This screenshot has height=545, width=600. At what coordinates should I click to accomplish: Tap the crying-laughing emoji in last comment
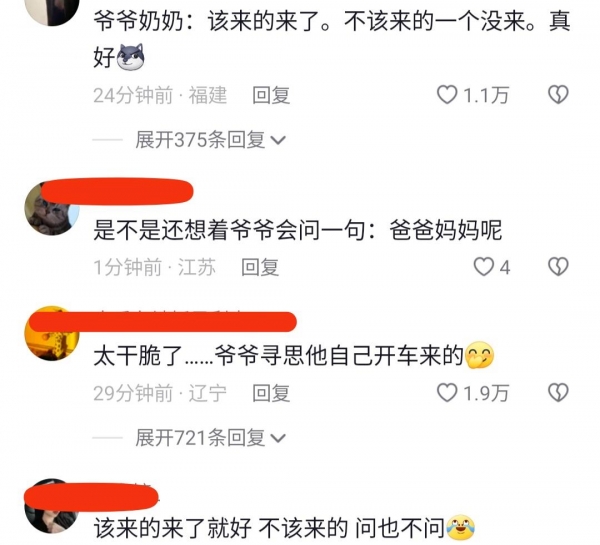click(460, 528)
